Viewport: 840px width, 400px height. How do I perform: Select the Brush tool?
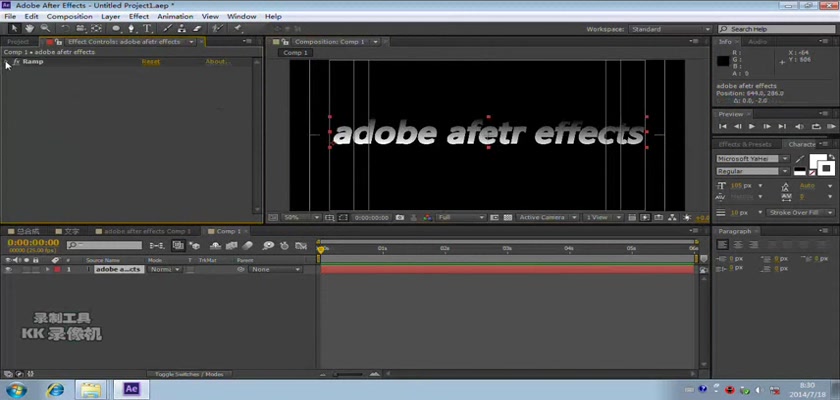coord(167,29)
